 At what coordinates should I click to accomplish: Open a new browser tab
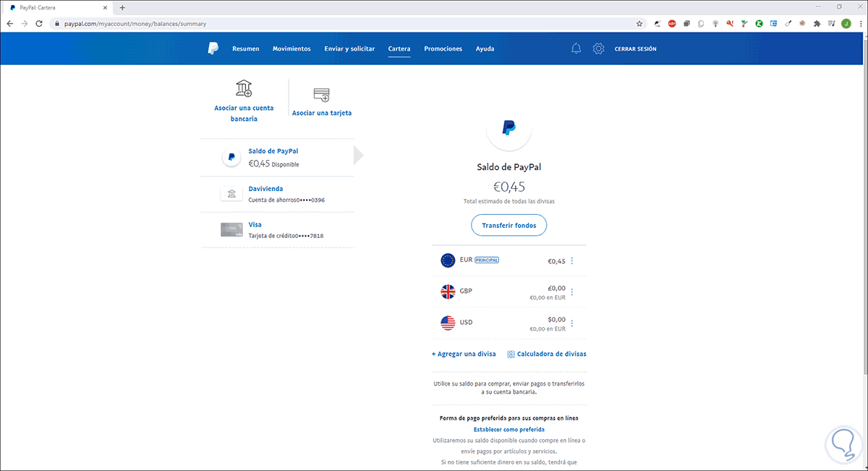[122, 7]
